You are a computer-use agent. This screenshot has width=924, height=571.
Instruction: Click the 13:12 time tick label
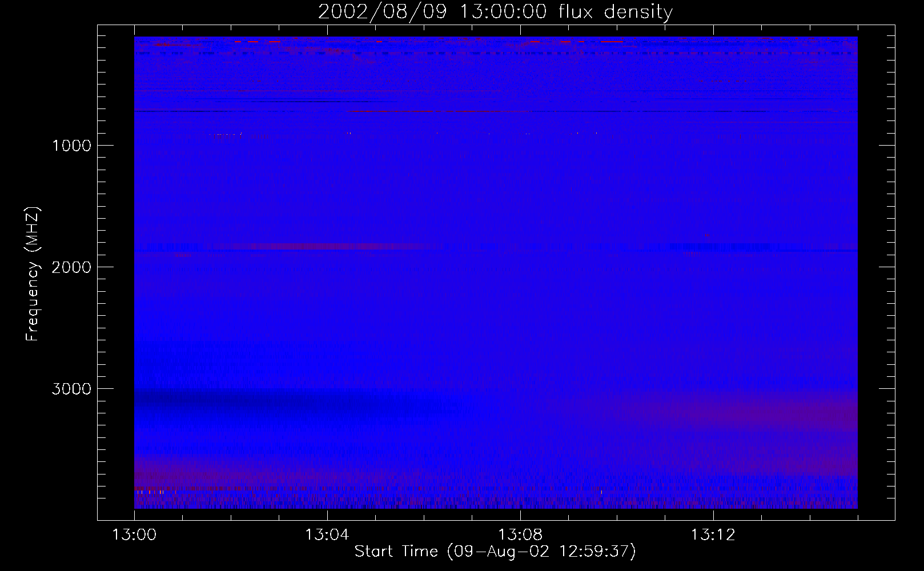[713, 535]
